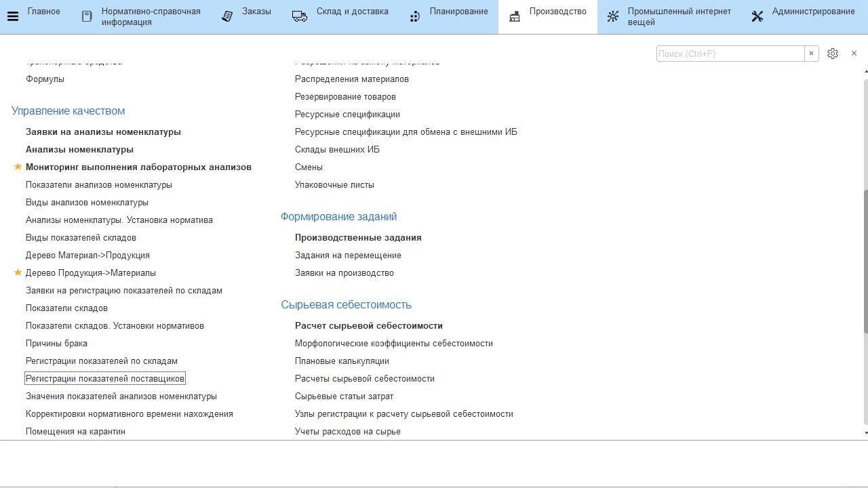Click the Склад и доставка truck icon

[x=300, y=16]
